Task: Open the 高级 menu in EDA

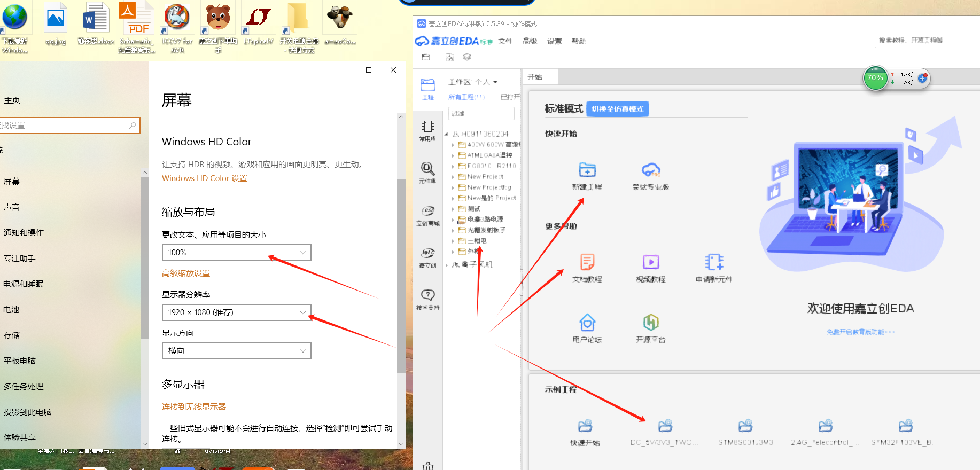Action: (530, 41)
